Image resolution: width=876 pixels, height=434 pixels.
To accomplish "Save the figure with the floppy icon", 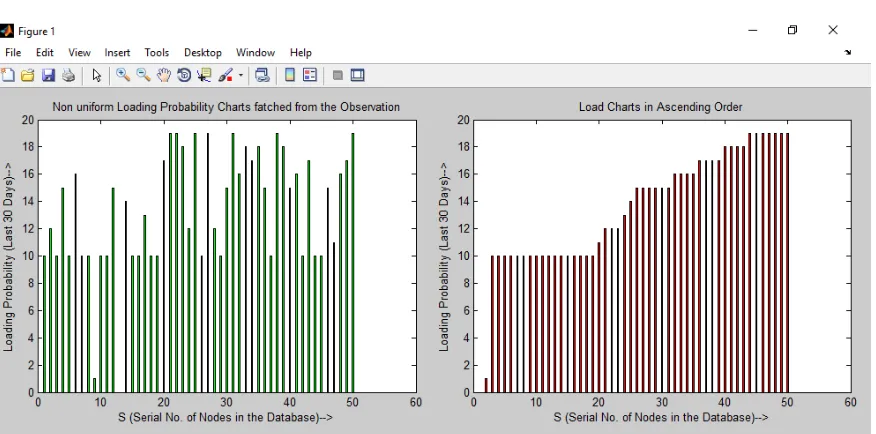I will click(49, 75).
